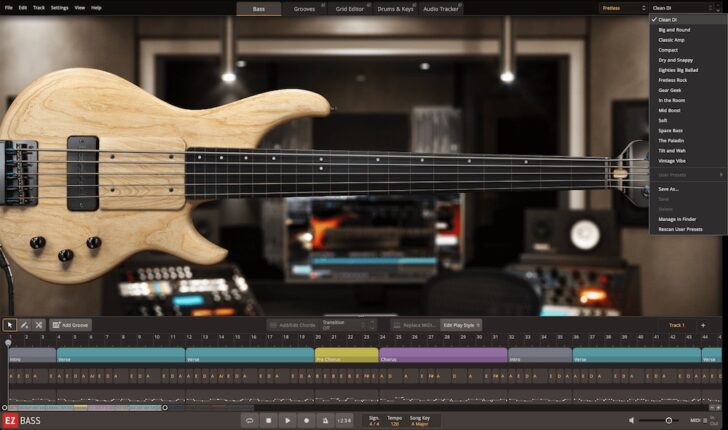Screen dimensions: 728x430
Task: Select the scissors cut tool
Action: 39,325
